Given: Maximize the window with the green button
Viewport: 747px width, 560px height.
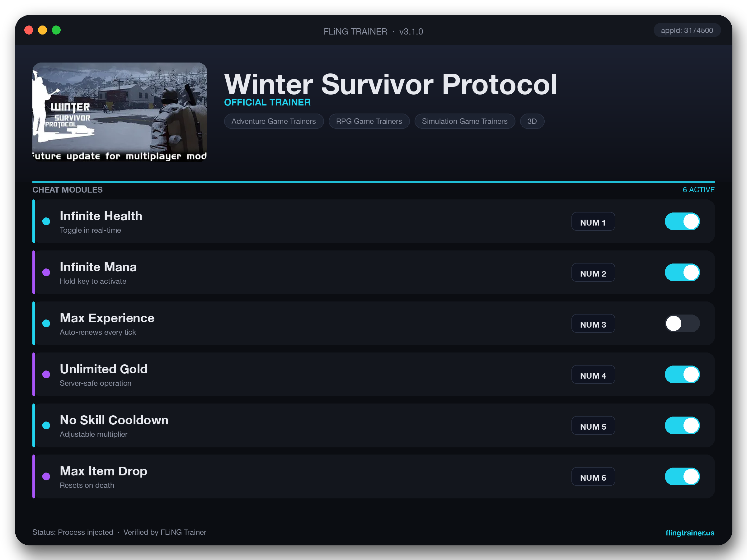Looking at the screenshot, I should tap(56, 30).
